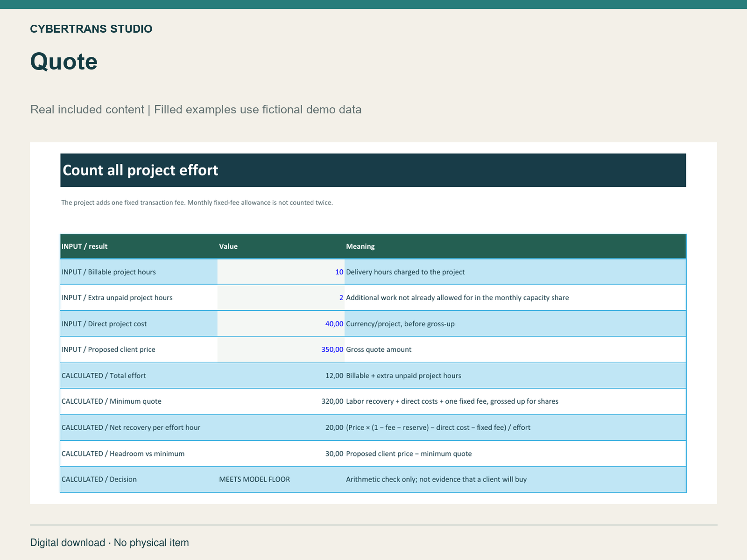Click 'Billable + extra unpaid project hours'

coord(403,376)
